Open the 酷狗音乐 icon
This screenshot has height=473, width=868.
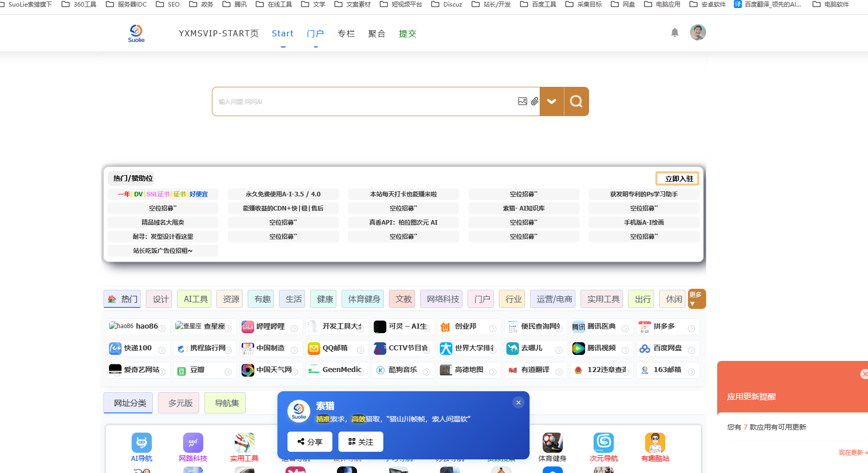380,370
